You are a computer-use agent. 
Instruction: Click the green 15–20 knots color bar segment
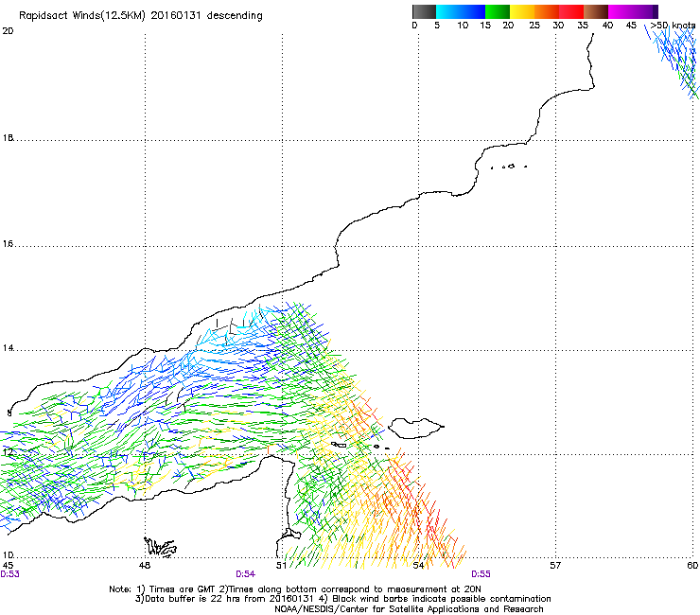(498, 11)
